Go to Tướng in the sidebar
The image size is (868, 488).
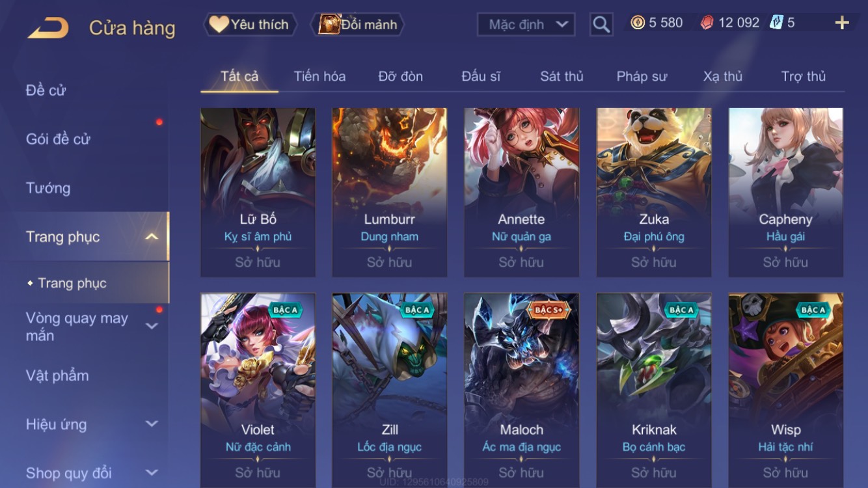pyautogui.click(x=48, y=188)
